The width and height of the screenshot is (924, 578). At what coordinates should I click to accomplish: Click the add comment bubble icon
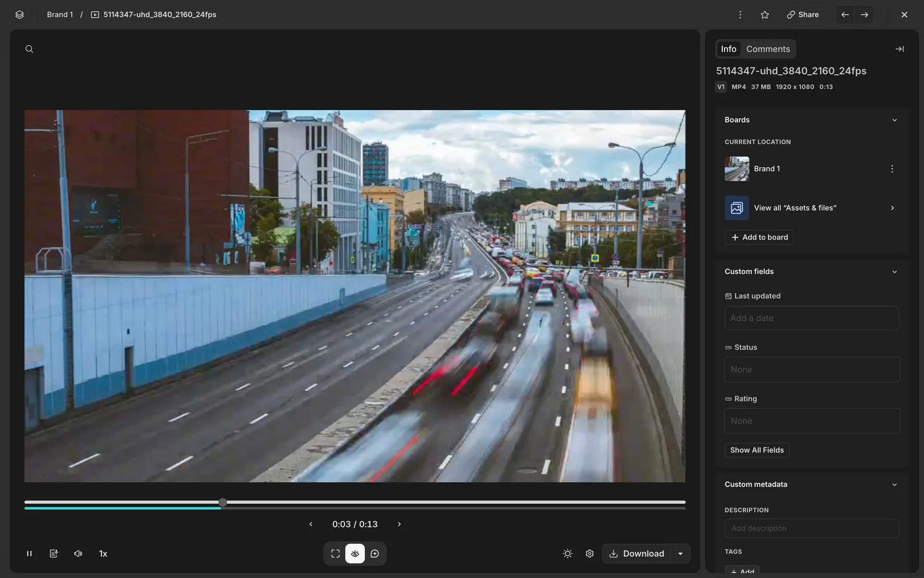pyautogui.click(x=375, y=553)
